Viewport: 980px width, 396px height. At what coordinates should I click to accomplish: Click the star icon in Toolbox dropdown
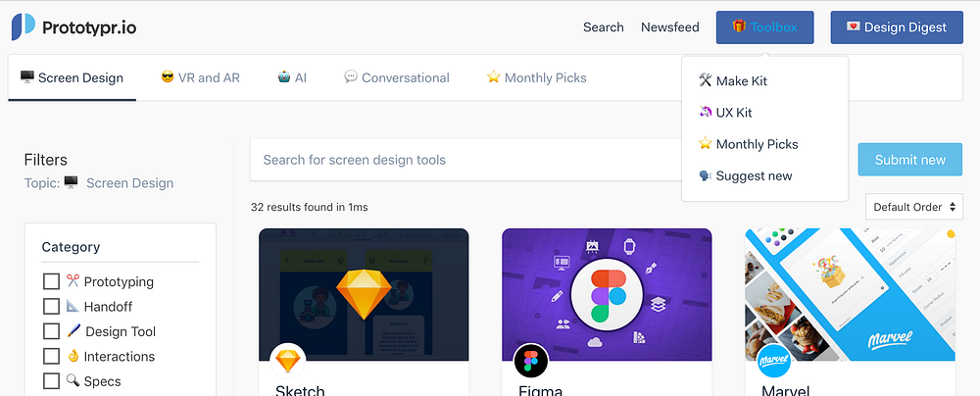click(705, 143)
